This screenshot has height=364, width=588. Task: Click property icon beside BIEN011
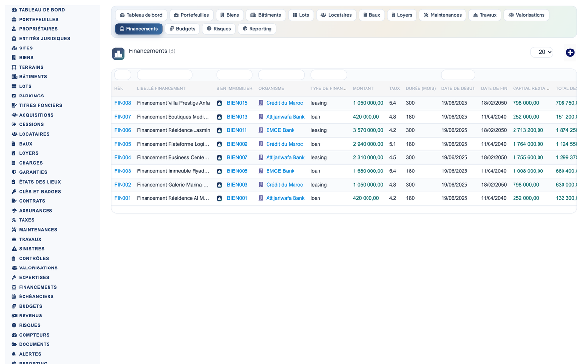(220, 131)
